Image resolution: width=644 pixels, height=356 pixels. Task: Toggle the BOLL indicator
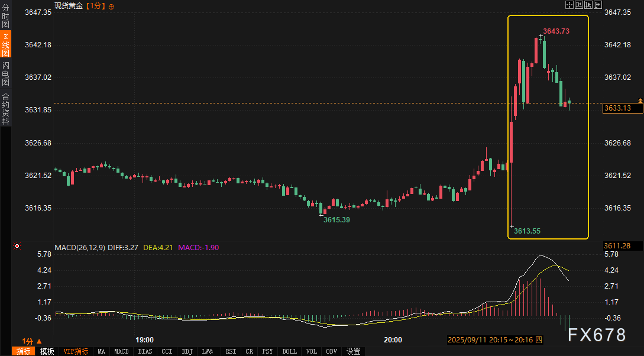pos(290,351)
